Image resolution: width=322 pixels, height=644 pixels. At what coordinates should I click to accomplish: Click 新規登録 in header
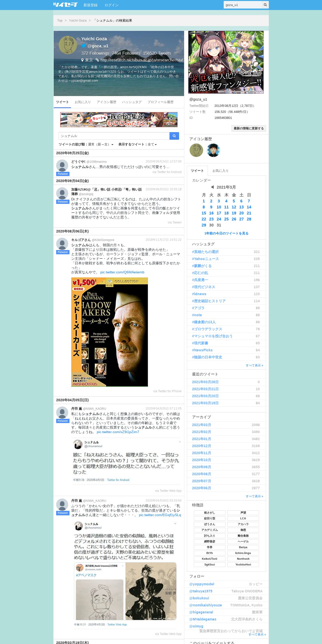[91, 5]
